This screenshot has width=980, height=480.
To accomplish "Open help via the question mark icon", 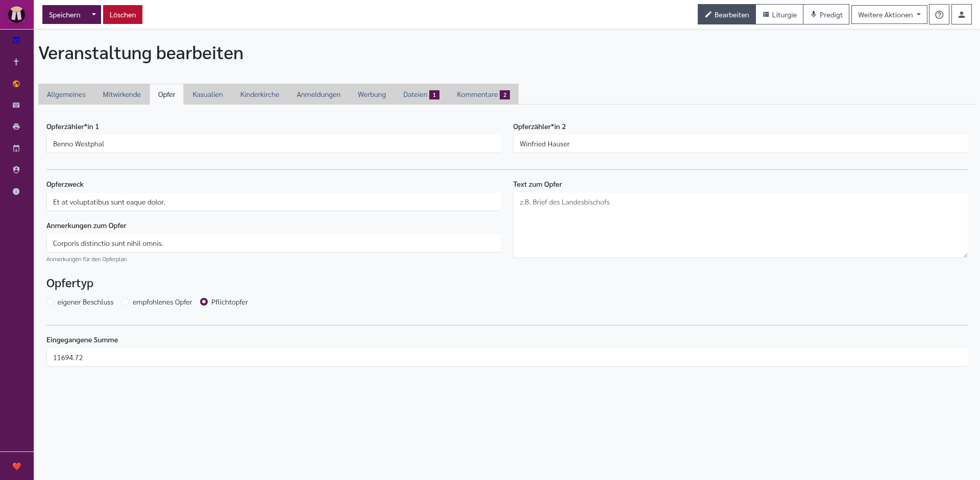I will pos(939,15).
